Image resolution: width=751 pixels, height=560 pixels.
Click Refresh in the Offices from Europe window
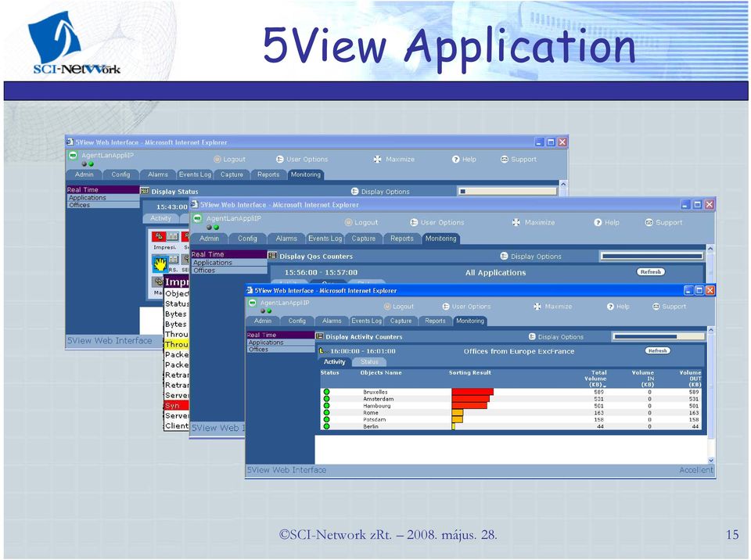[658, 350]
